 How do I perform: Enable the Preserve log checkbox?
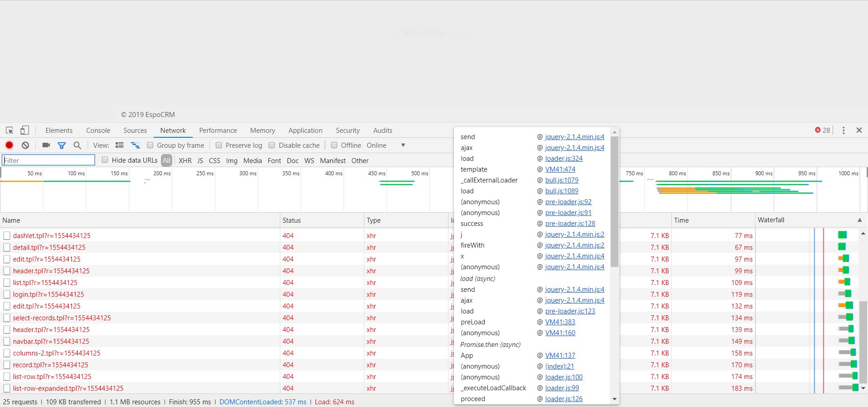pyautogui.click(x=219, y=145)
